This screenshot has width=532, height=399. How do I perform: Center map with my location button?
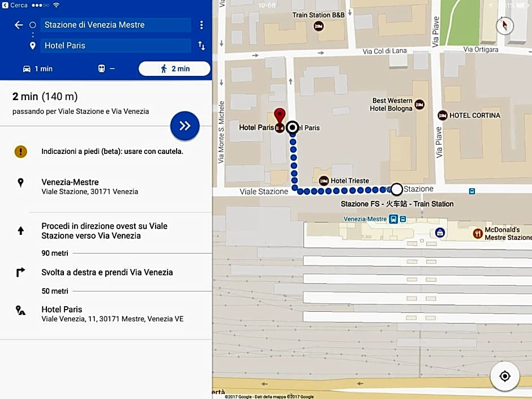pos(505,376)
